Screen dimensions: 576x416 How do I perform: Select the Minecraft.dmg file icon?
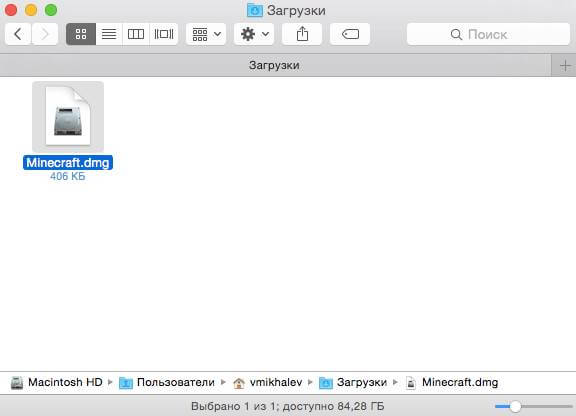pos(68,116)
